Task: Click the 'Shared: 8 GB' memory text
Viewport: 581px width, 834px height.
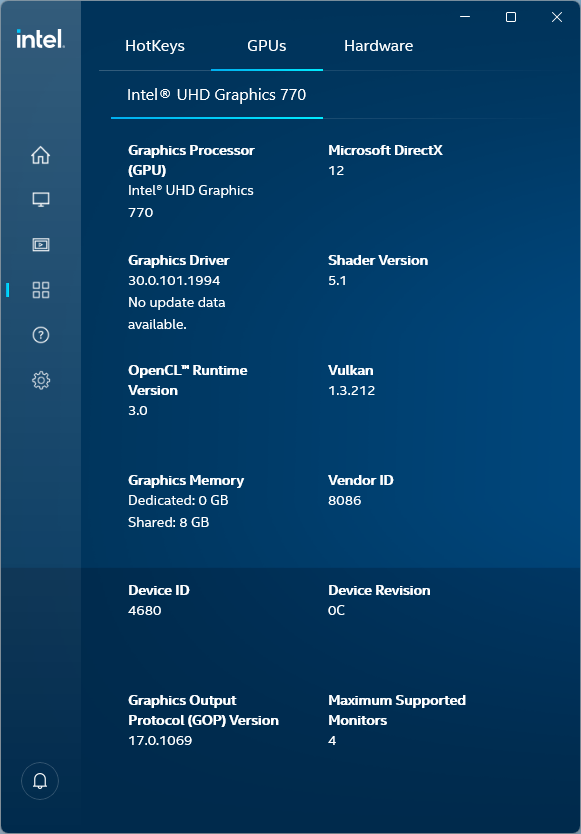Action: pos(169,522)
